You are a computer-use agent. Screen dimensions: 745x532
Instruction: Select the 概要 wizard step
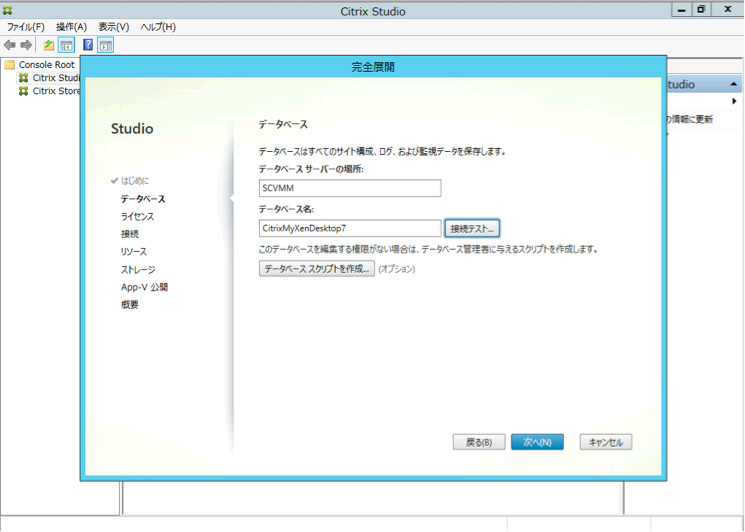pos(130,305)
